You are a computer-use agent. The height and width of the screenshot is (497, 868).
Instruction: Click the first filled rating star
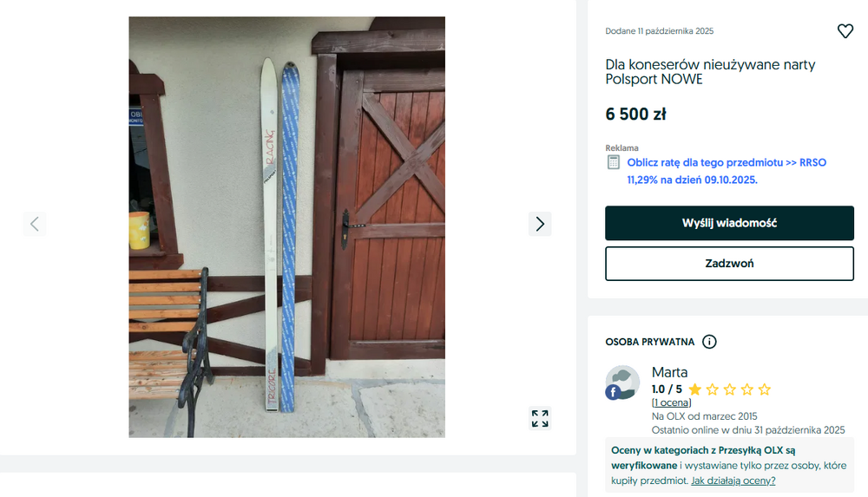pyautogui.click(x=694, y=389)
